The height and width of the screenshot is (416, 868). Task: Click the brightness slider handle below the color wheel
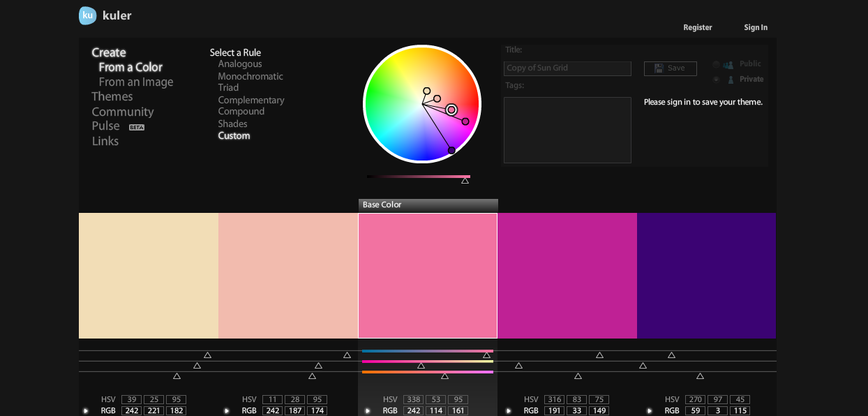(x=465, y=181)
